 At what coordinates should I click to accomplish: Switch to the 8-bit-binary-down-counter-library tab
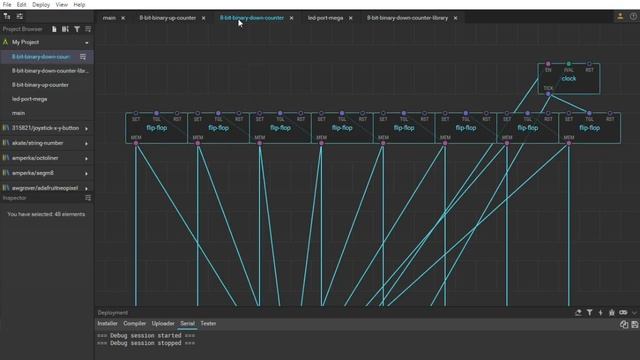[x=407, y=18]
